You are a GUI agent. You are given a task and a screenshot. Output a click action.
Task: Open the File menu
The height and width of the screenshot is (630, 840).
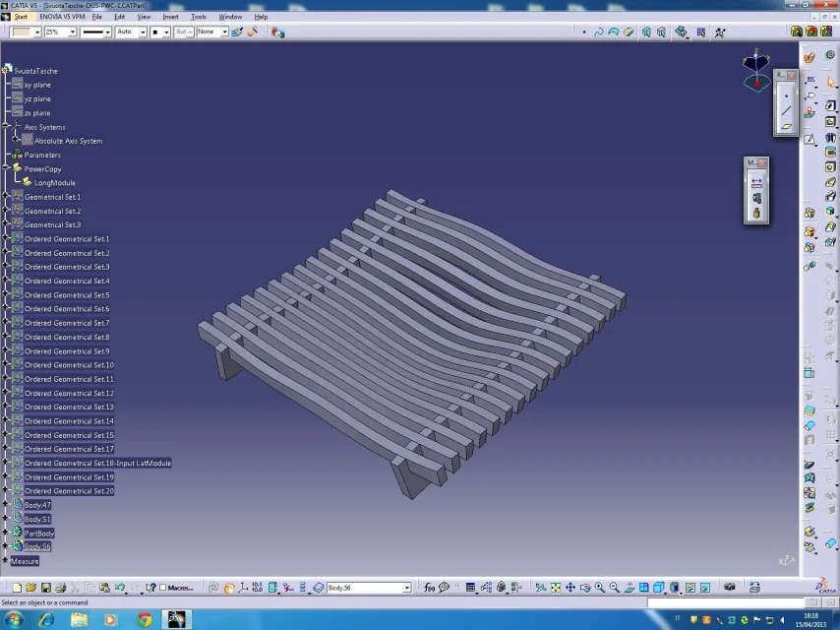pos(97,17)
